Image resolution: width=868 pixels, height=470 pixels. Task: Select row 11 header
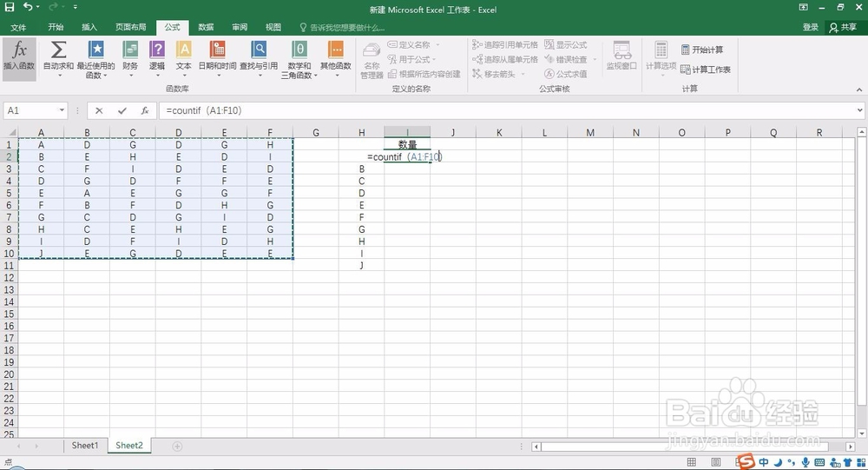point(9,266)
